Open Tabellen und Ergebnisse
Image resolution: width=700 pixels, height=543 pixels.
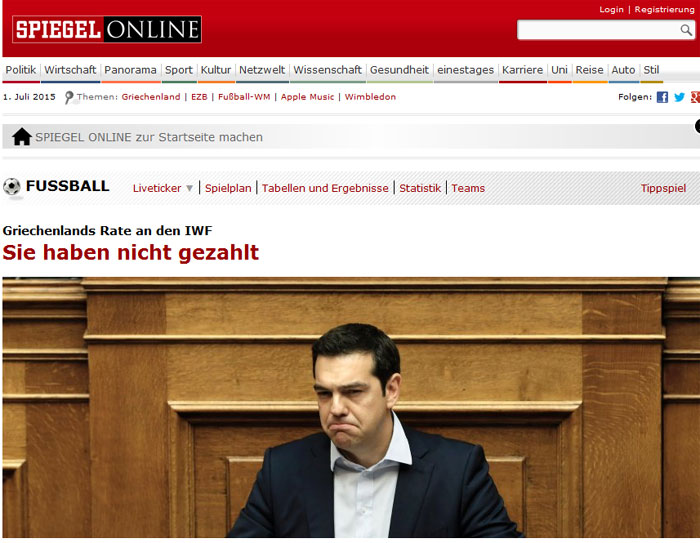click(325, 188)
